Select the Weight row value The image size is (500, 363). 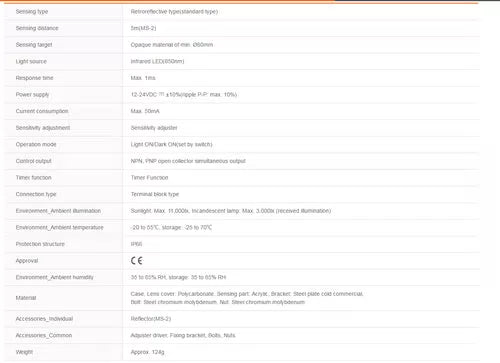coord(147,352)
